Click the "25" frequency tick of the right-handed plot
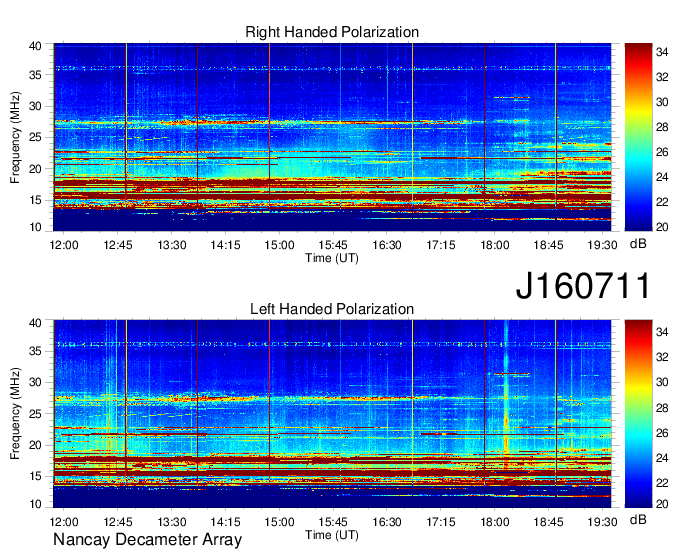Viewport: 680px width, 552px height. (x=36, y=137)
